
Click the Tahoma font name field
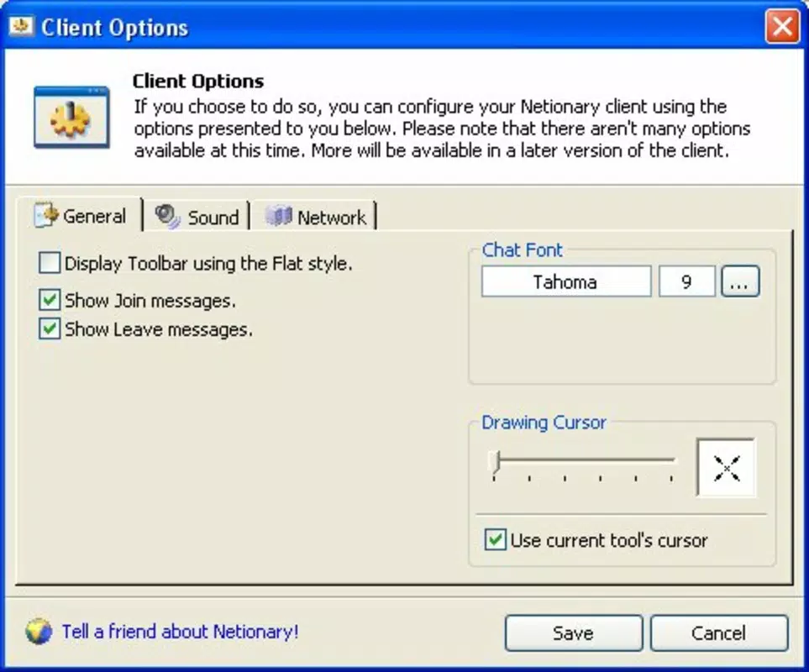coord(566,281)
